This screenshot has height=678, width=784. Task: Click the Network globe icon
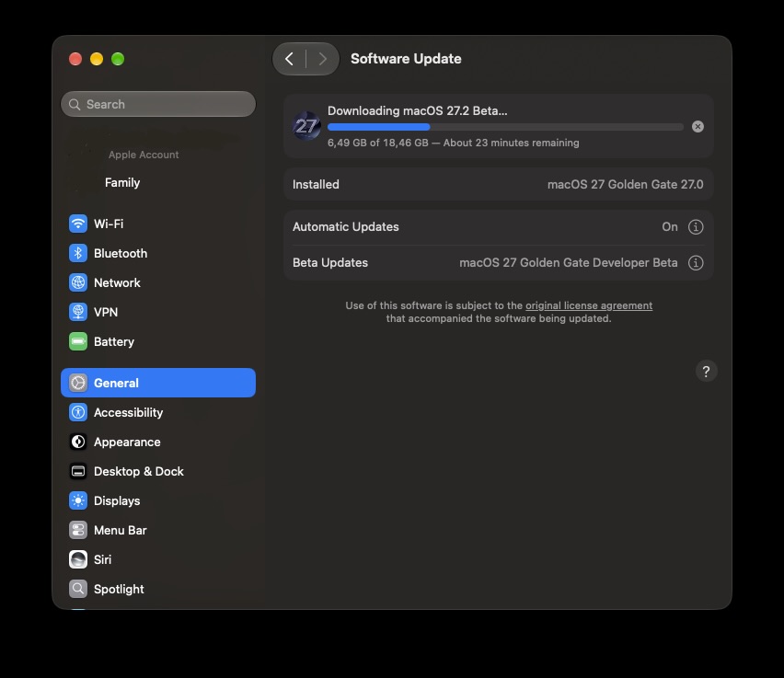click(78, 282)
